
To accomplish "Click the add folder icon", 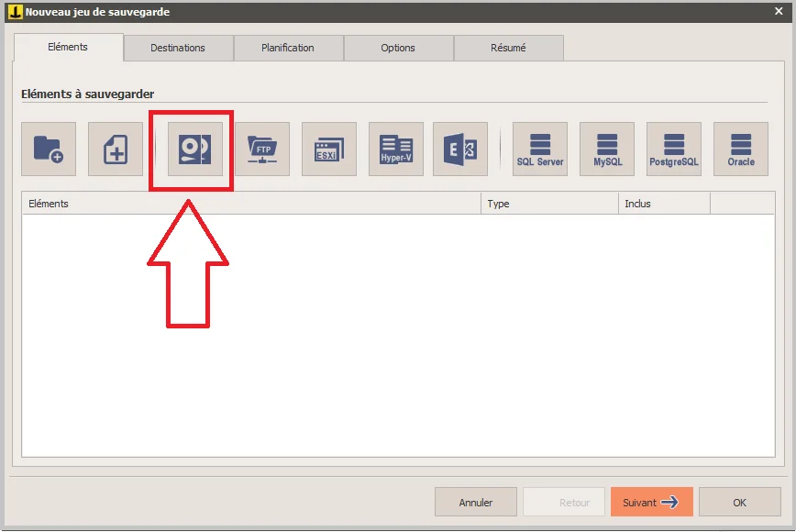I will coord(49,150).
